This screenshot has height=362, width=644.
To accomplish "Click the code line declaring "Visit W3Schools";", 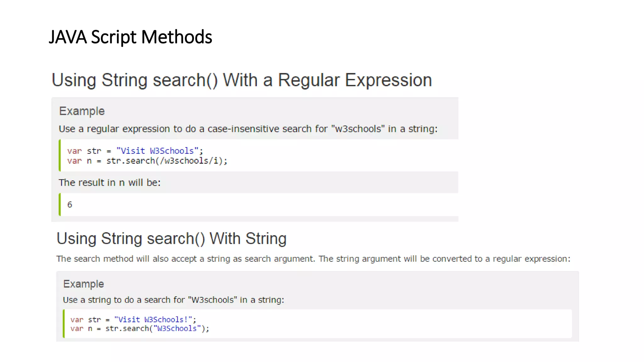I will [x=135, y=151].
